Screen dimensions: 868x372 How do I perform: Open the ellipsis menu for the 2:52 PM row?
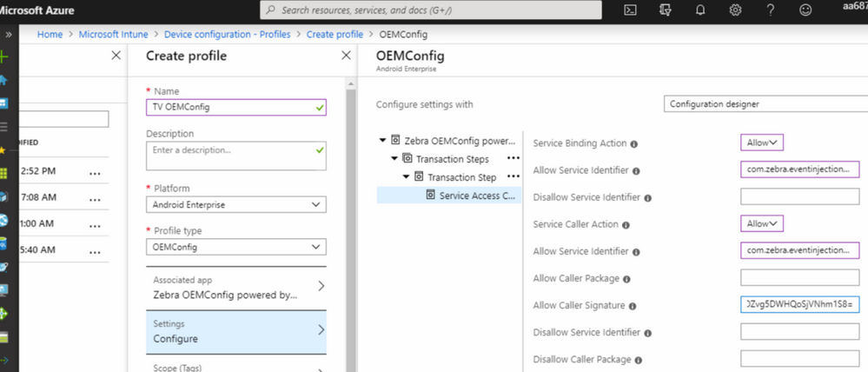tap(96, 173)
